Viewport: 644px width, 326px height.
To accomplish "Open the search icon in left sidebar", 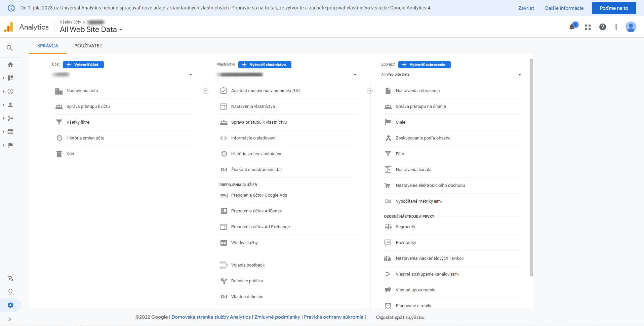I will (x=10, y=48).
